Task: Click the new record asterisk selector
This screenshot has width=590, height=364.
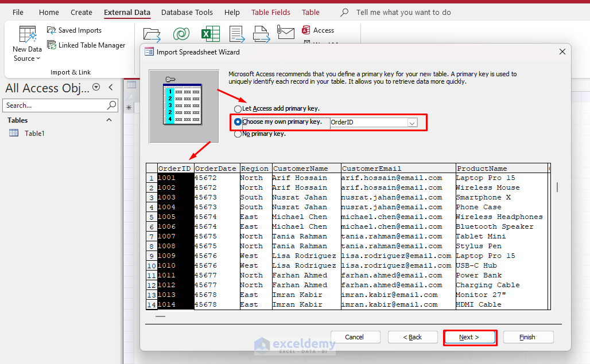Action: click(129, 108)
